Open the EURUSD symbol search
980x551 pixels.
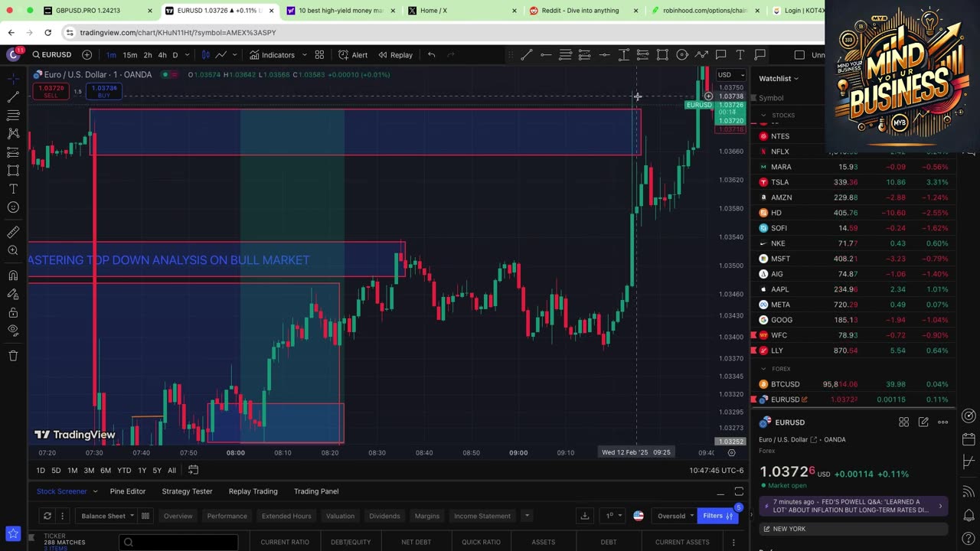[52, 55]
